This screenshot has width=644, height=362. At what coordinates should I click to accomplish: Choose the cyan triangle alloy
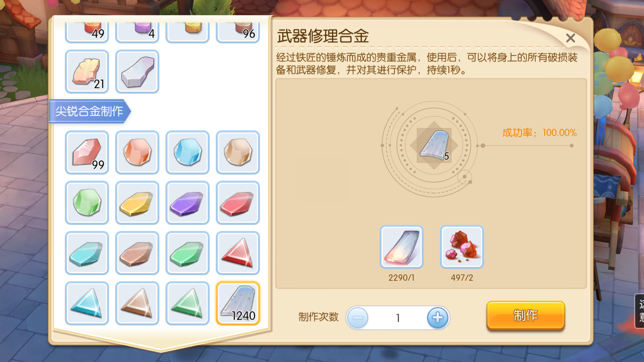87,303
